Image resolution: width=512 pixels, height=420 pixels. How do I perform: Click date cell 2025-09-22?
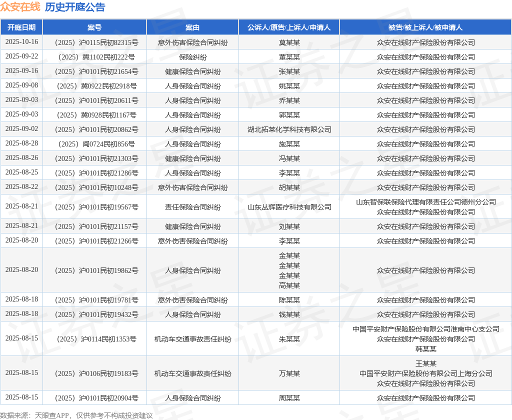point(21,56)
